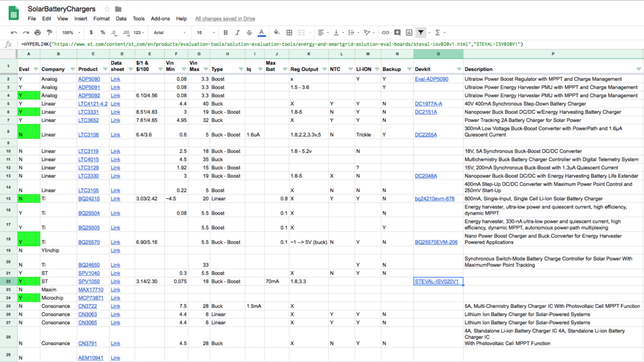The image size is (644, 362).
Task: Select the STEVAL-ISV020V1 cell
Action: [438, 281]
